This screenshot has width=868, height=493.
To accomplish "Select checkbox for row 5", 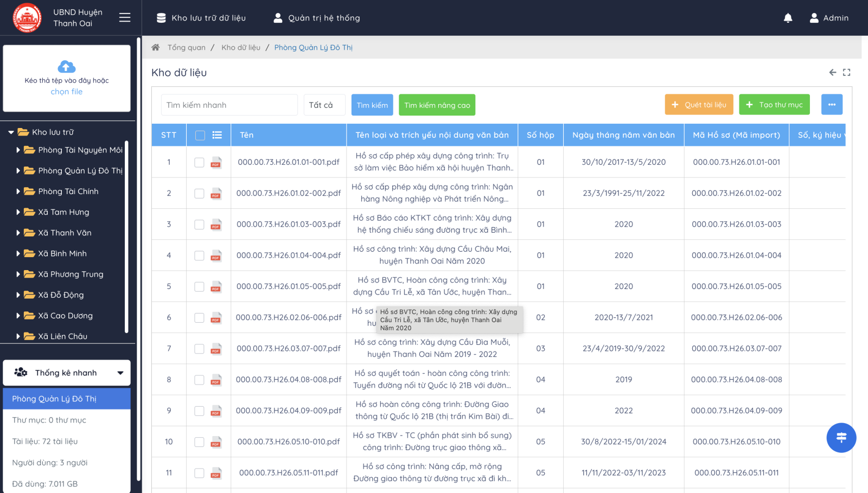I will [199, 286].
